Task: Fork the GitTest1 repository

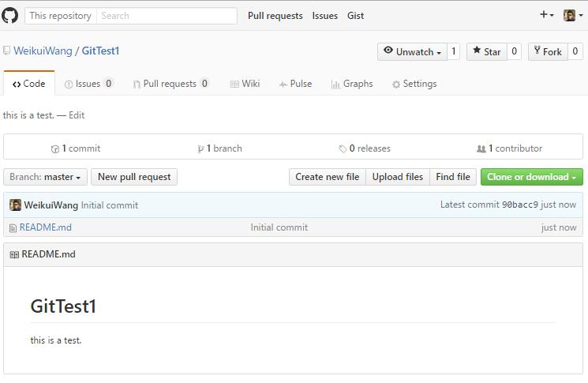Action: pyautogui.click(x=547, y=51)
